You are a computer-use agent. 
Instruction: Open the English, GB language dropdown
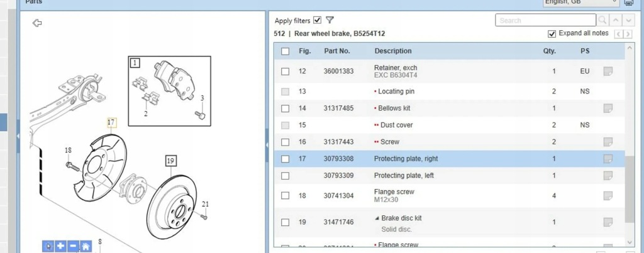tap(581, 3)
